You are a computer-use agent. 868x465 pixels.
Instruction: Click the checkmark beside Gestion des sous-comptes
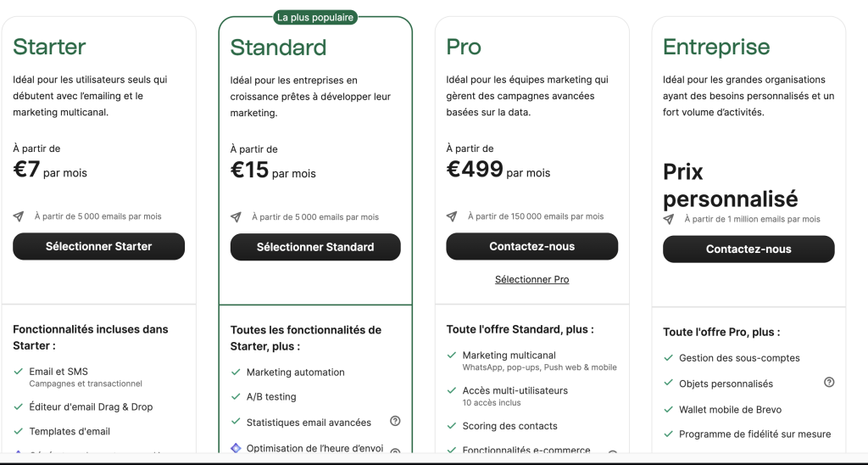pos(668,358)
